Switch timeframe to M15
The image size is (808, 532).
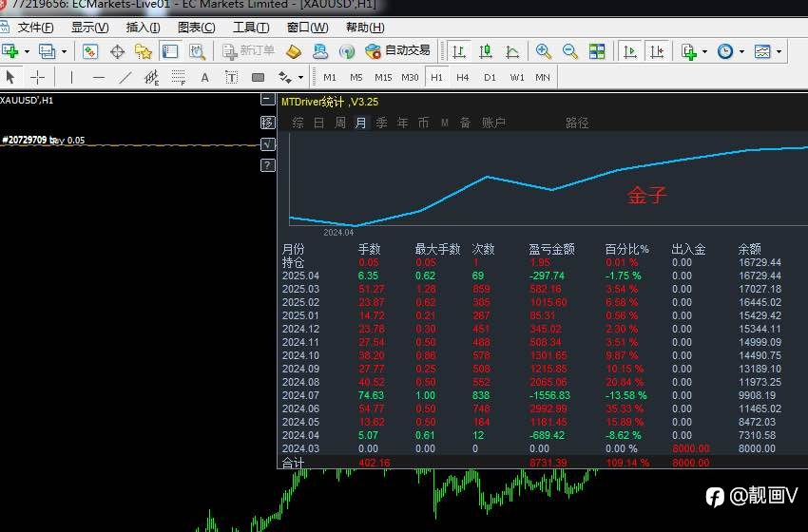coord(383,77)
